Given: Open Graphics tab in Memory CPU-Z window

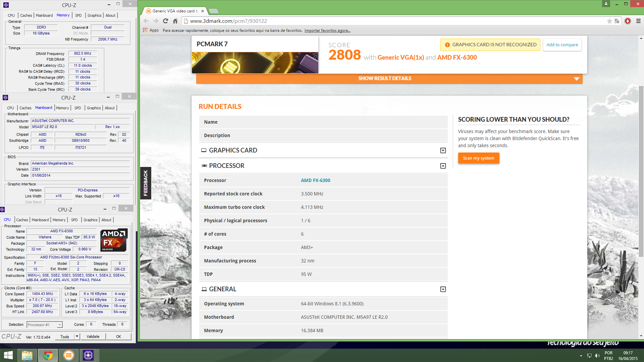Looking at the screenshot, I should click(x=94, y=15).
